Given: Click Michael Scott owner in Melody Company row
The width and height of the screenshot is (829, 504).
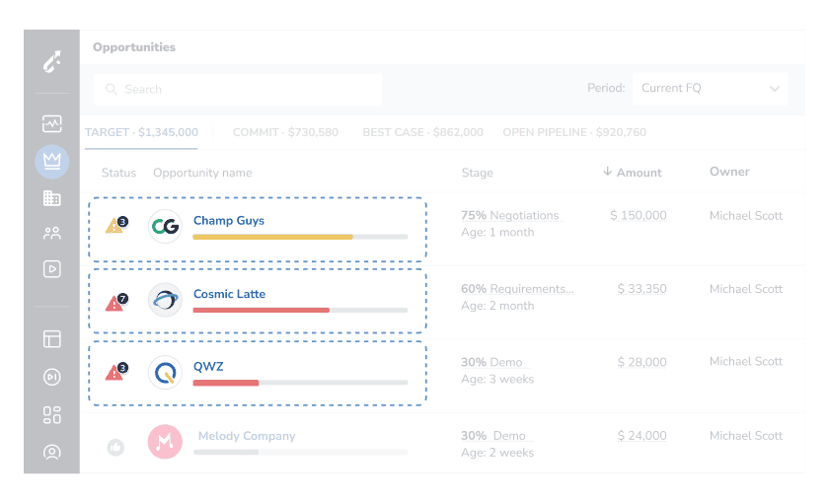Looking at the screenshot, I should point(746,436).
